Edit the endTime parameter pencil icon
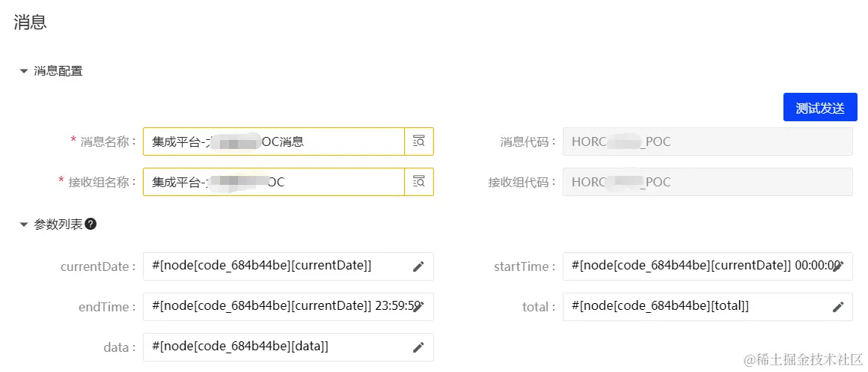The height and width of the screenshot is (372, 868). 418,307
